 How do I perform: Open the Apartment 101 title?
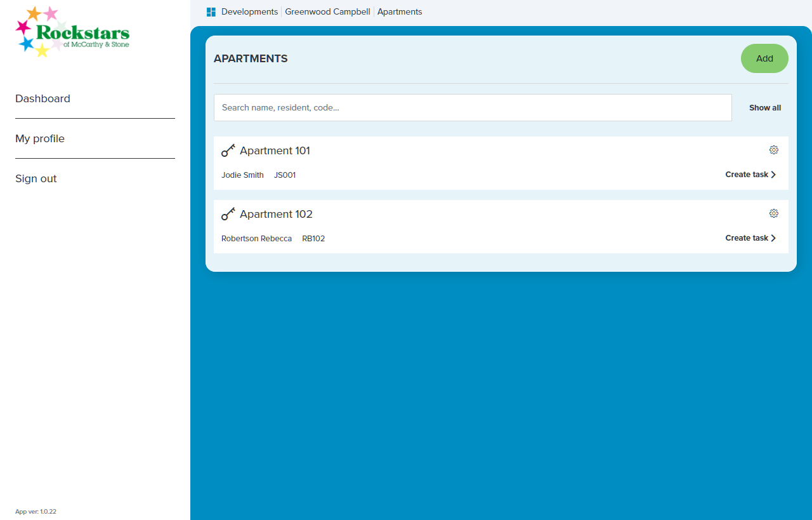pos(275,150)
